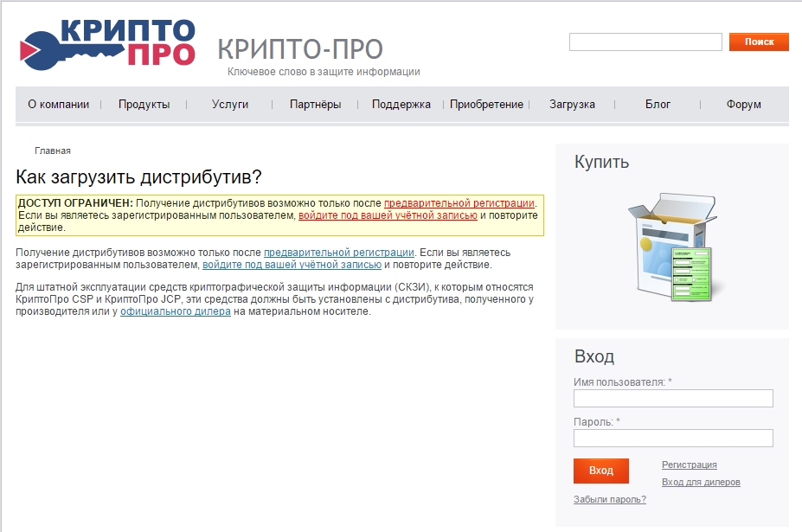This screenshot has width=802, height=532.
Task: Open the Приобретение menu item
Action: [486, 105]
